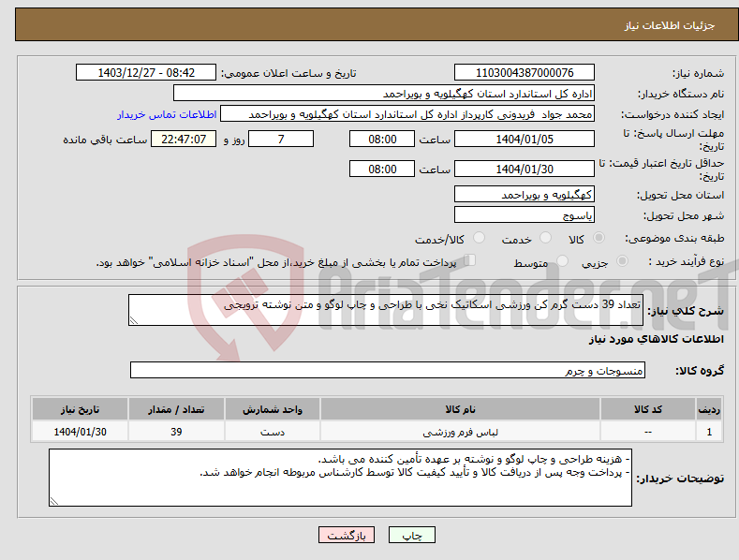739x560 pixels.
Task: Click the اطلاعات کالاهای مورد نیاز heading
Action: coord(656,339)
